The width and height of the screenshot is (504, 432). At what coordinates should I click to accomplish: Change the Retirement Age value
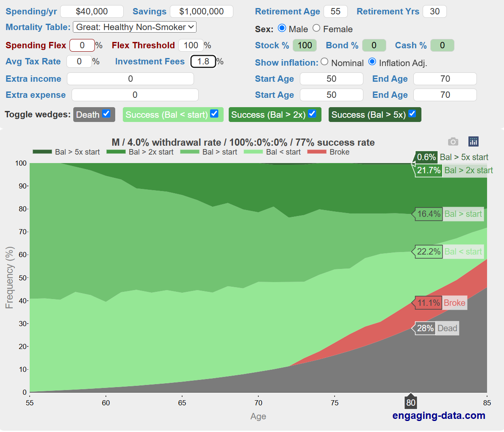click(x=335, y=11)
